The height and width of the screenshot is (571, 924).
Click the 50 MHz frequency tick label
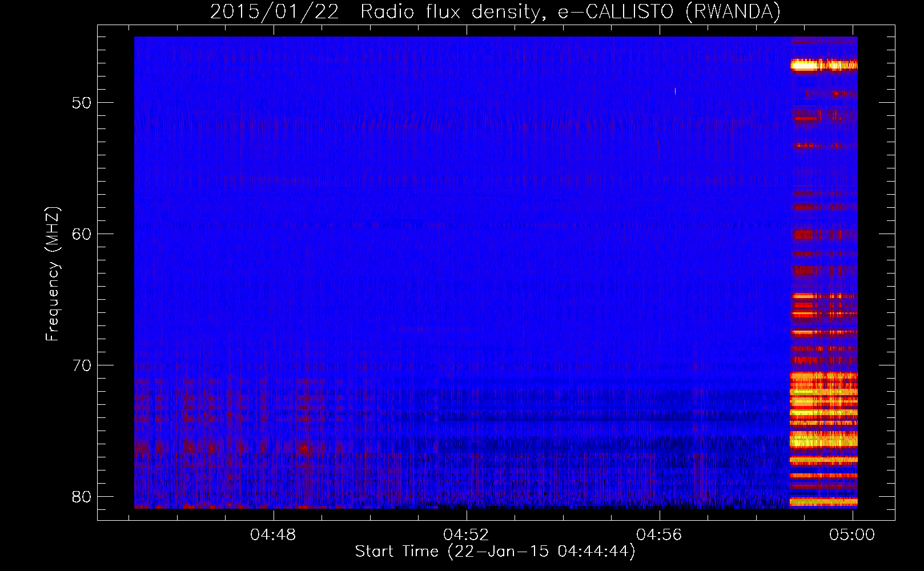click(x=82, y=103)
